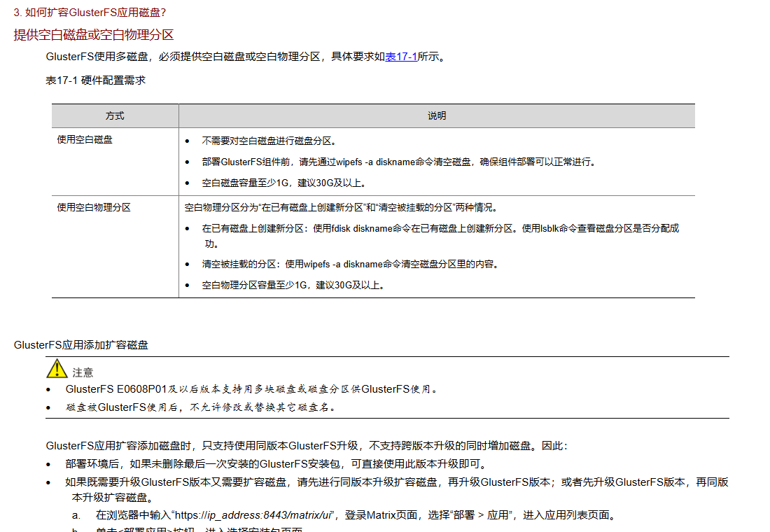This screenshot has width=770, height=532.
Task: Click the line about wipefs -a diskname before deployment
Action: click(x=399, y=162)
